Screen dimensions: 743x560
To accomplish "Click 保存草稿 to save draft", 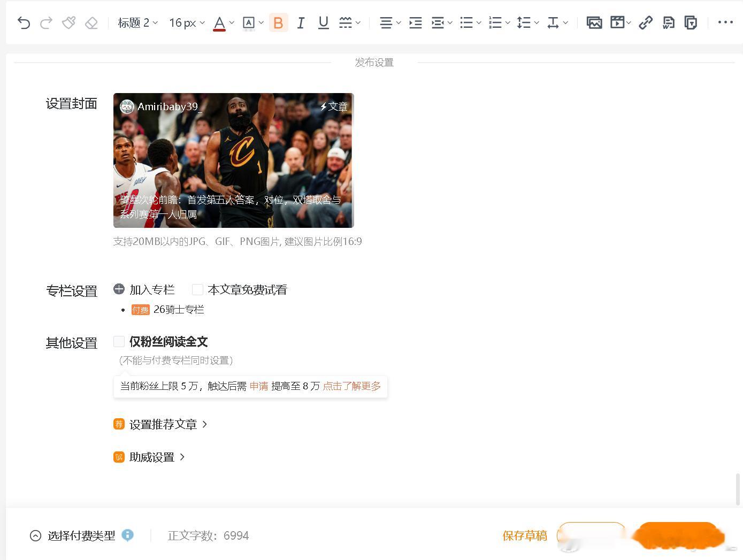I will (525, 535).
